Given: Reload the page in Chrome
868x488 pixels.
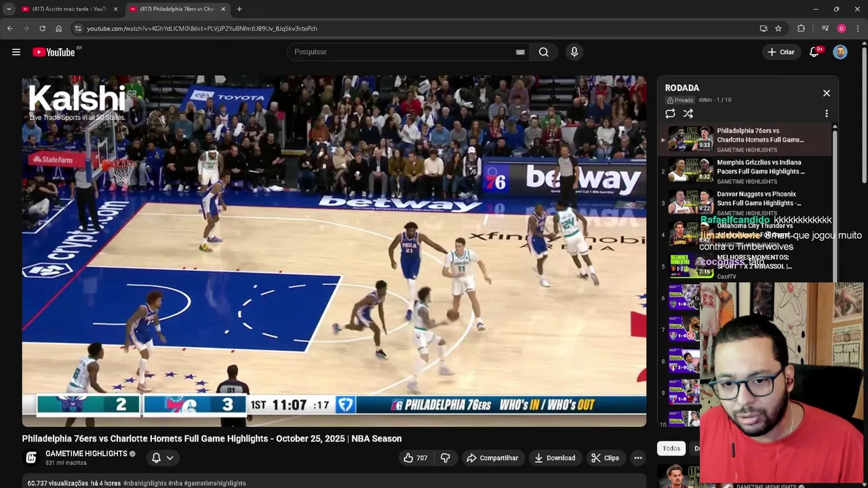Looking at the screenshot, I should 42,28.
